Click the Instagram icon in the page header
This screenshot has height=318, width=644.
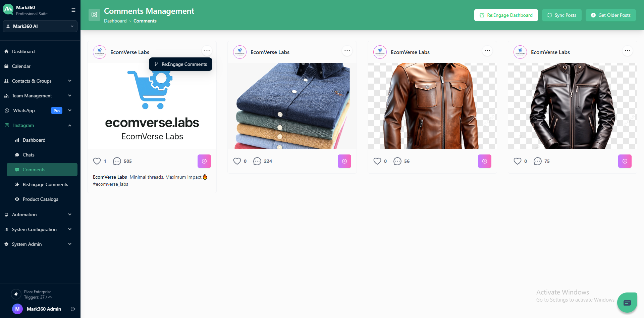[94, 15]
